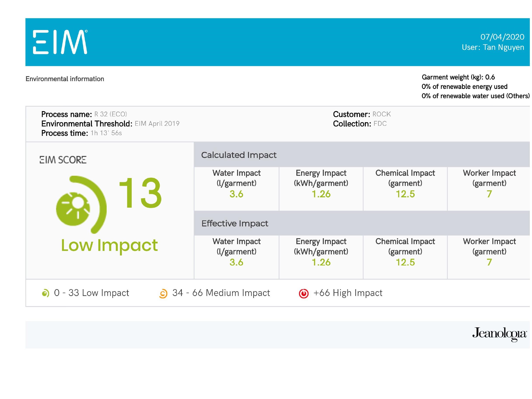Click Effective Water Impact (l/garment) label

[236, 247]
